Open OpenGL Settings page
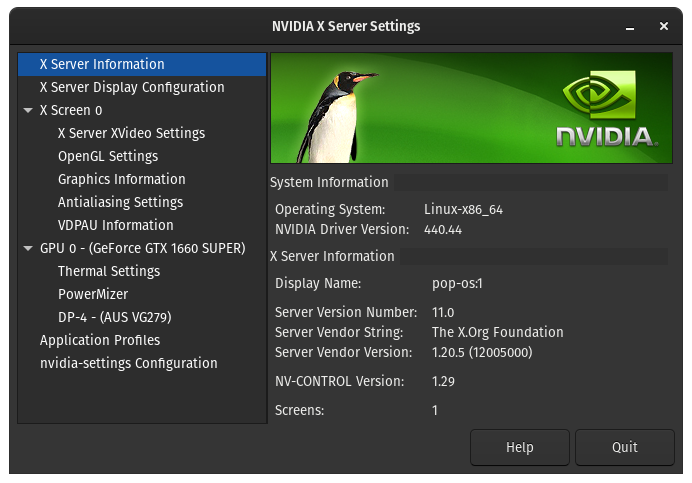 [108, 156]
